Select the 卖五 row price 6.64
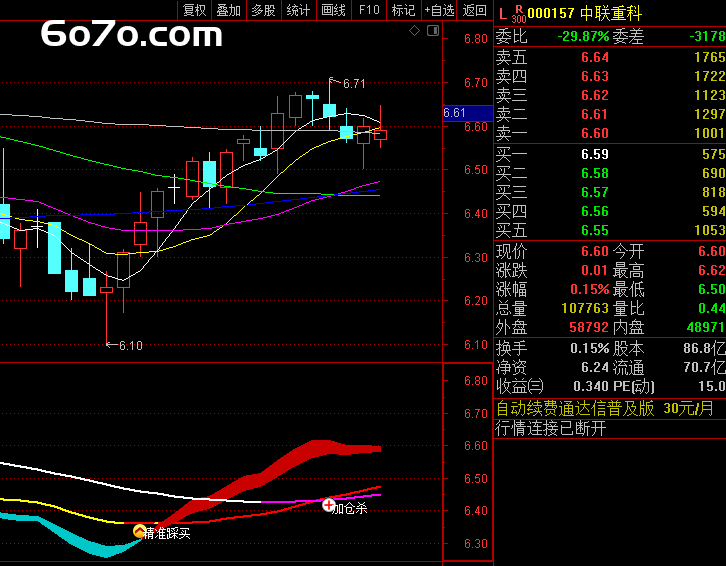 pos(595,57)
